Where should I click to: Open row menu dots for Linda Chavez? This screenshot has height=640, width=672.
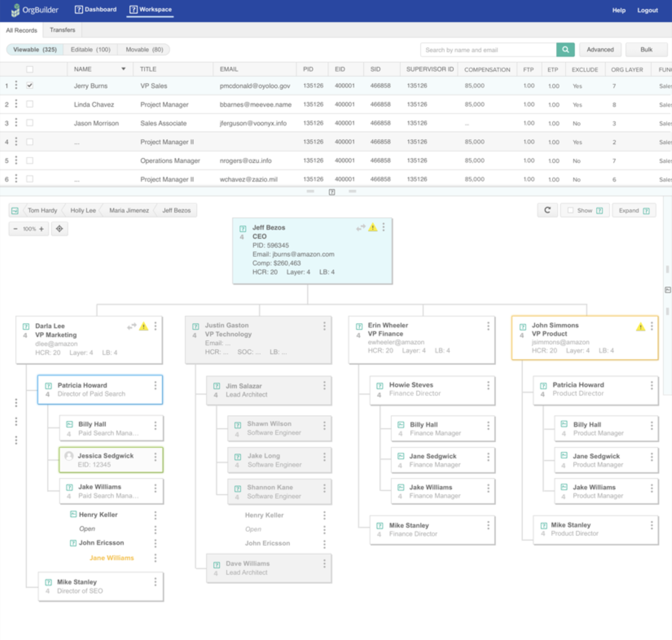point(16,104)
